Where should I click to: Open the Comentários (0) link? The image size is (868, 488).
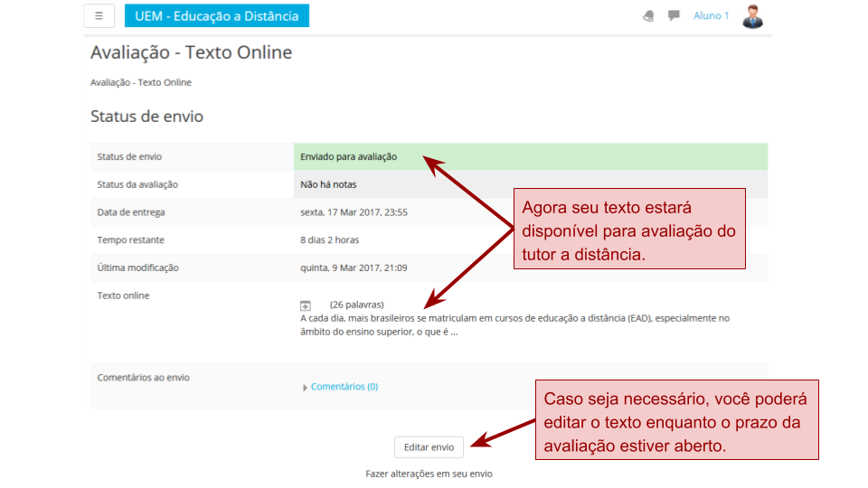tap(344, 387)
